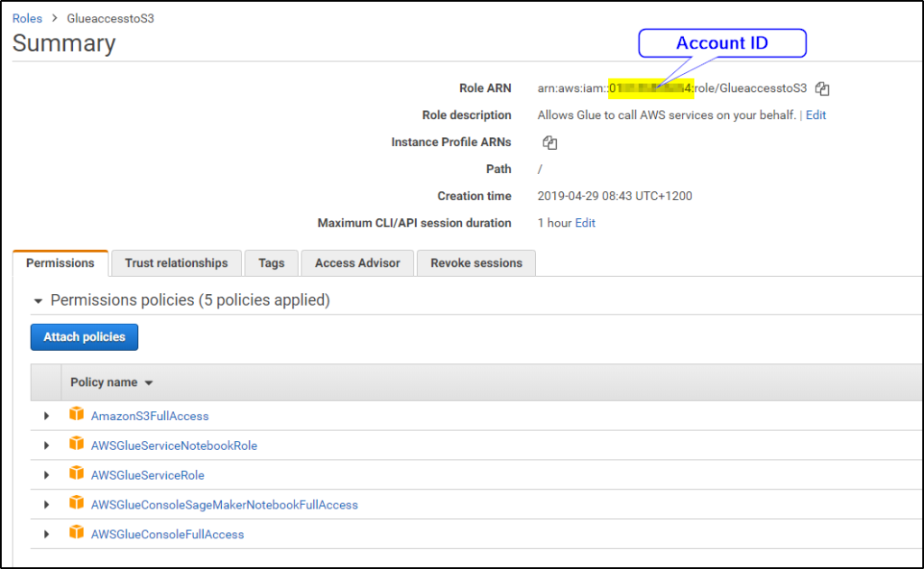Copy the Instance Profile ARNs value
This screenshot has height=569, width=924.
click(x=550, y=142)
